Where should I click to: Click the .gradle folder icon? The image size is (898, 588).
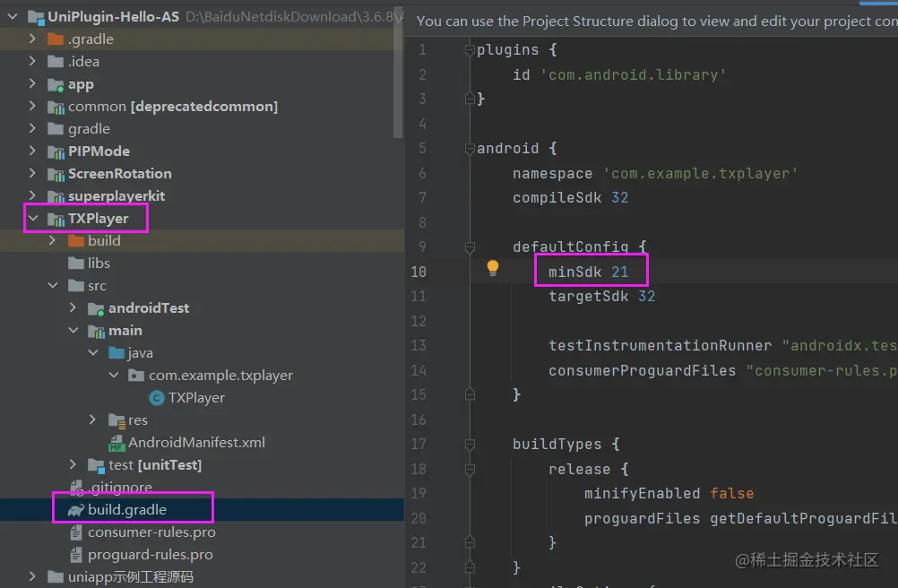pos(56,39)
